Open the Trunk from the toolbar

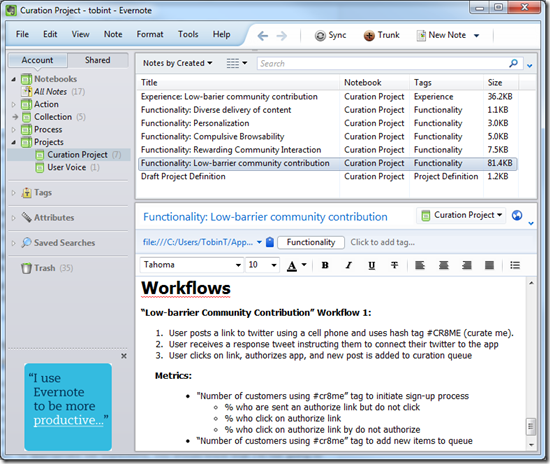click(382, 35)
